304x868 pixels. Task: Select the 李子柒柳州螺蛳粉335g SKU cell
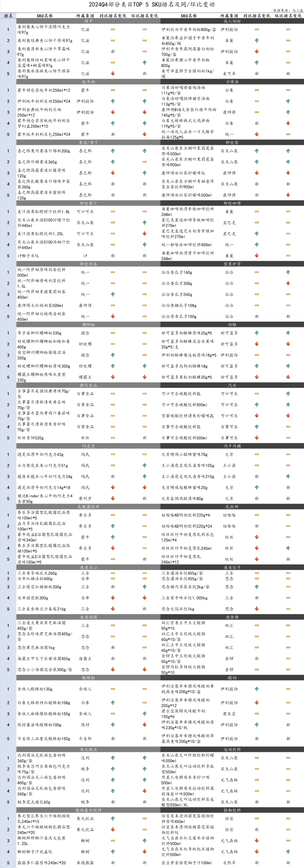click(x=39, y=333)
